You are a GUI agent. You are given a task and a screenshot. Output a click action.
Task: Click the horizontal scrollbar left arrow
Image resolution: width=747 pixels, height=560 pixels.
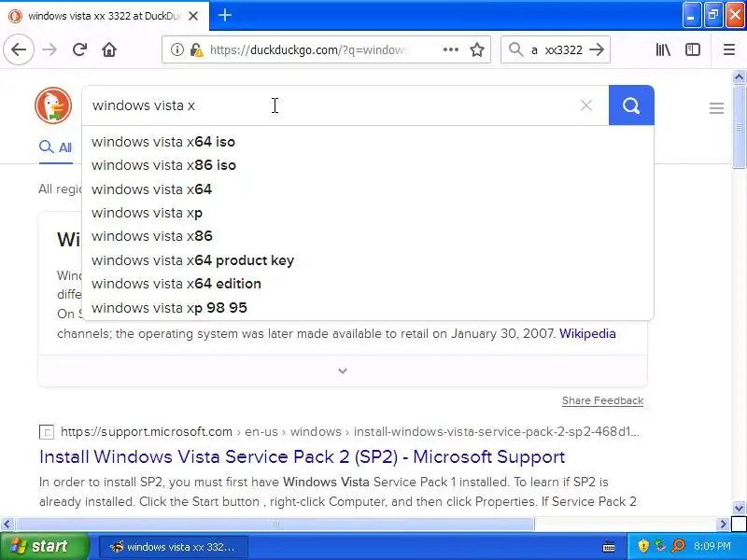(x=7, y=525)
